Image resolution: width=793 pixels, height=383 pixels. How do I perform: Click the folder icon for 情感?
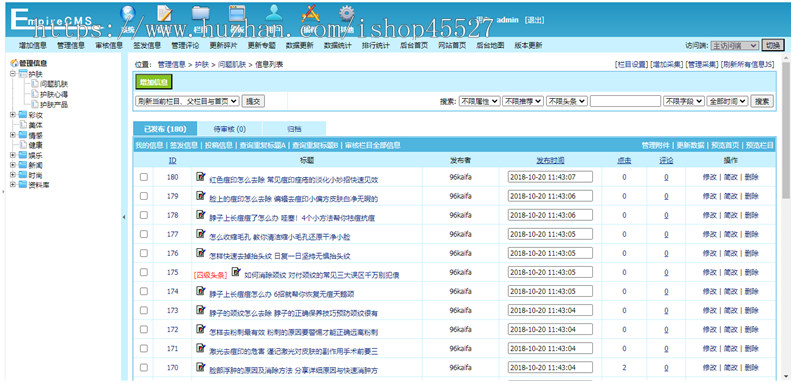click(x=22, y=135)
